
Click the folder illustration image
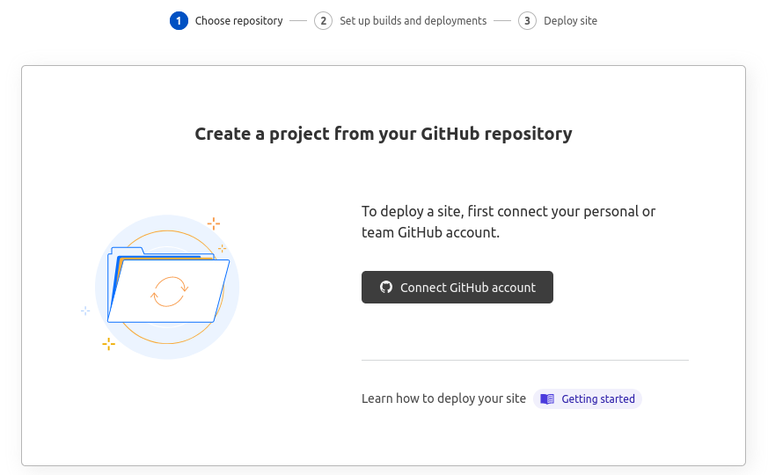168,287
